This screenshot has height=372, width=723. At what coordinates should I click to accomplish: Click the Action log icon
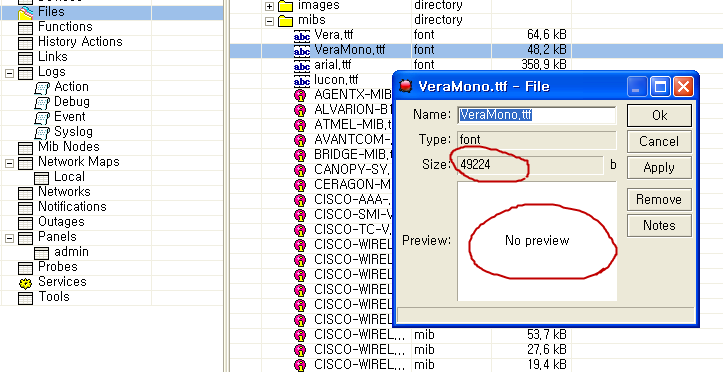[x=42, y=88]
